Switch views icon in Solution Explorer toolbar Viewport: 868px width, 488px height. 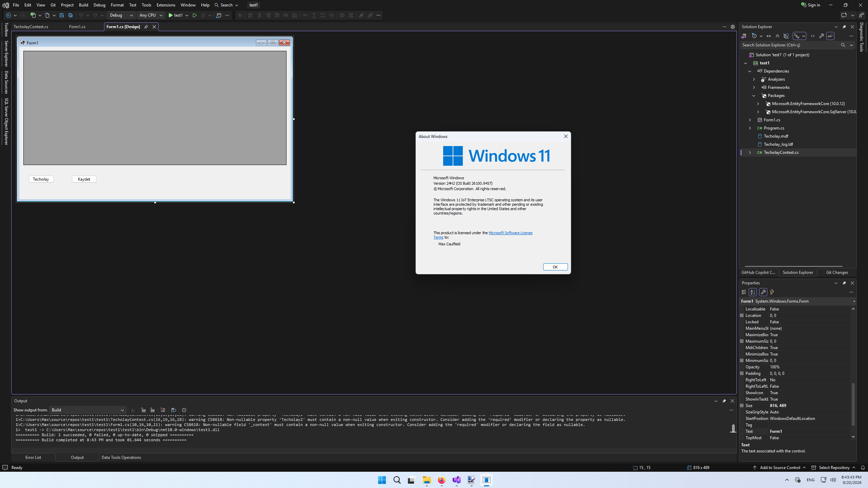[744, 36]
